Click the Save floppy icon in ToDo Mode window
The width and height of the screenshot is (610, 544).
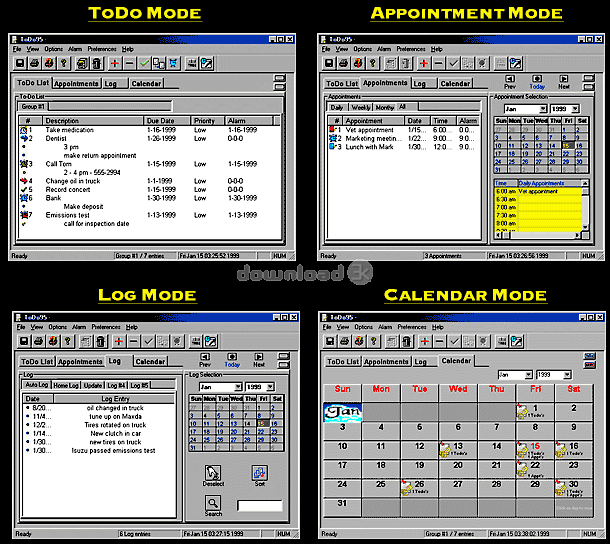[x=20, y=63]
